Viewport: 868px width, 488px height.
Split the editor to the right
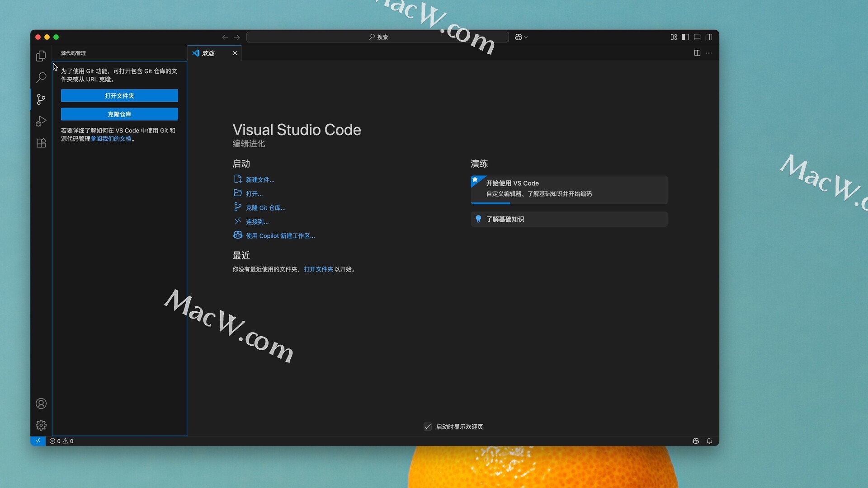pos(697,53)
